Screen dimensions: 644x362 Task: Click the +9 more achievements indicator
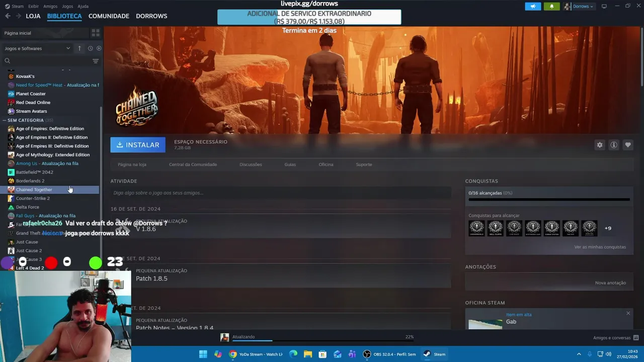pos(608,228)
